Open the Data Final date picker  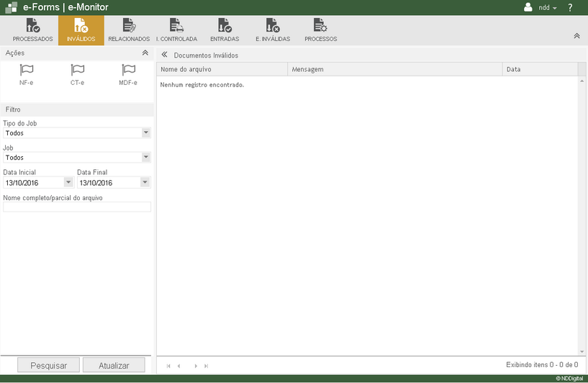[145, 182]
